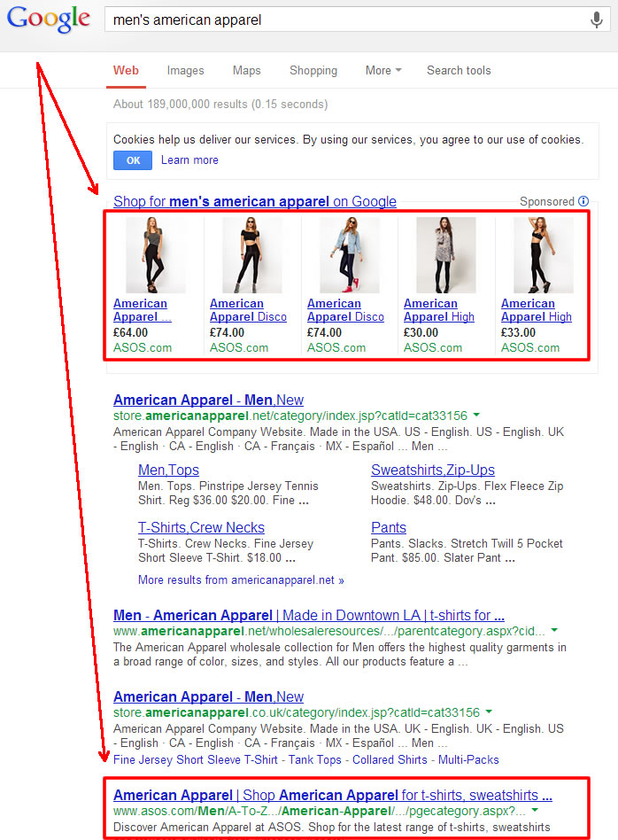Viewport: 618px width, 840px height.
Task: Click the ASOS.com text under £64.00
Action: click(x=143, y=347)
